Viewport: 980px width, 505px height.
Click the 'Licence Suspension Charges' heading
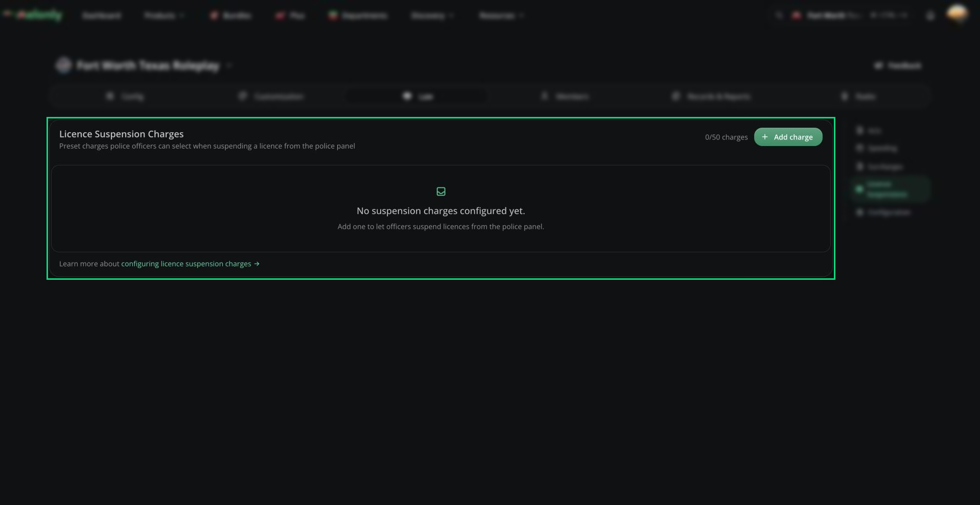[122, 134]
